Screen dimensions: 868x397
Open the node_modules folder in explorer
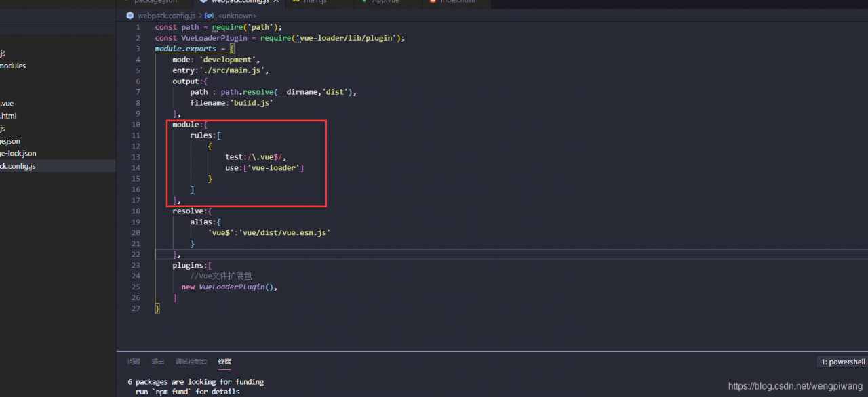13,66
